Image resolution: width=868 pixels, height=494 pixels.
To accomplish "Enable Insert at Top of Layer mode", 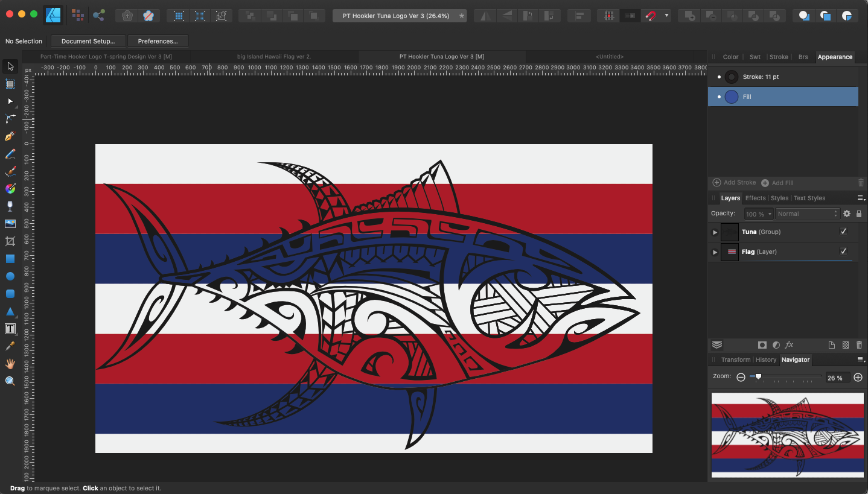I will 825,16.
